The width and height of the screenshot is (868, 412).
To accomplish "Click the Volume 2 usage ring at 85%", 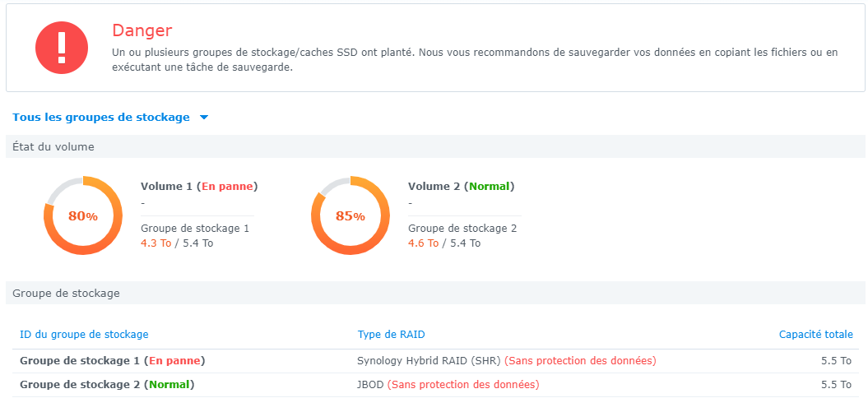I will pos(350,215).
